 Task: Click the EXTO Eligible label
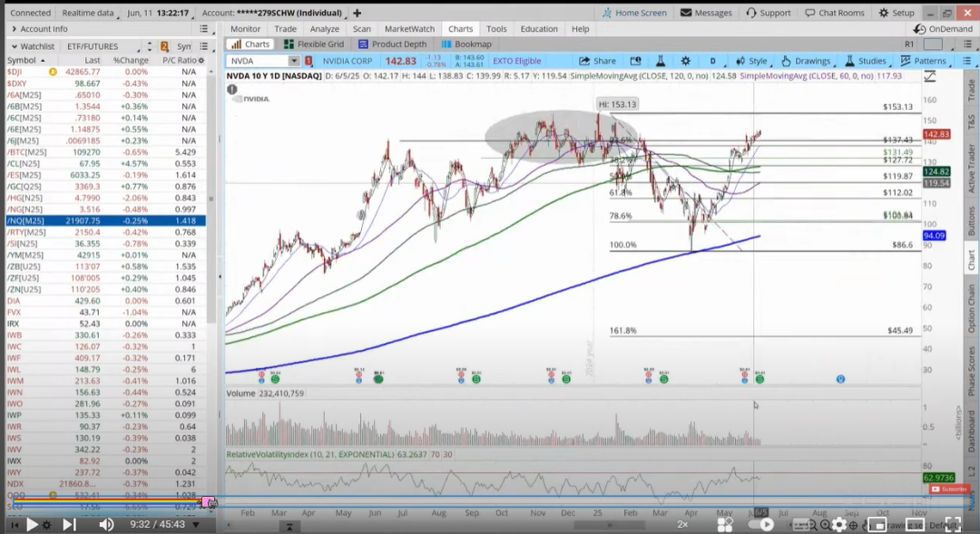click(517, 61)
